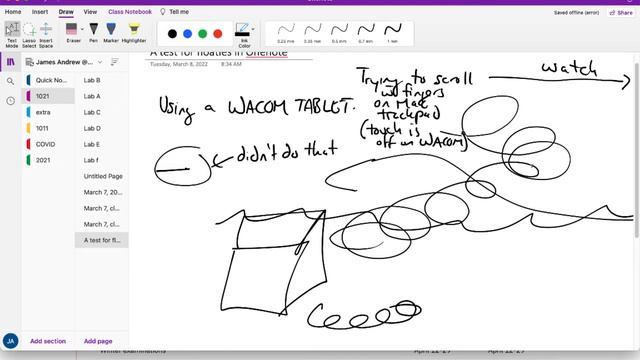Expand the James Andrew notebook dropdown
This screenshot has height=360, width=640.
coord(100,62)
